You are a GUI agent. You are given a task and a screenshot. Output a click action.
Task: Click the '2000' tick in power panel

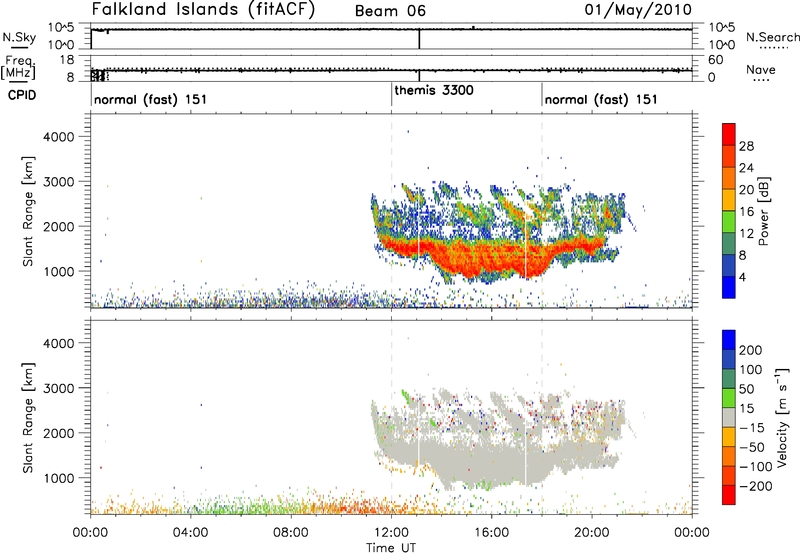coord(58,226)
